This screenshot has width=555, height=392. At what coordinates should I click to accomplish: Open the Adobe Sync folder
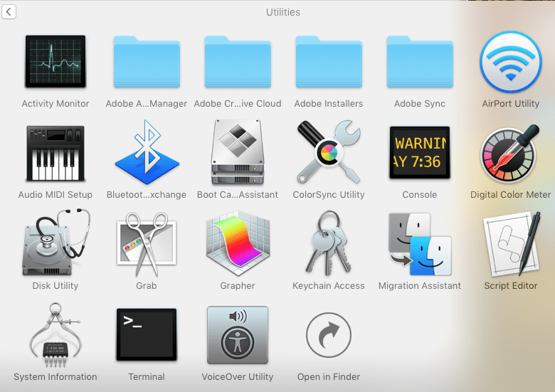(x=420, y=62)
